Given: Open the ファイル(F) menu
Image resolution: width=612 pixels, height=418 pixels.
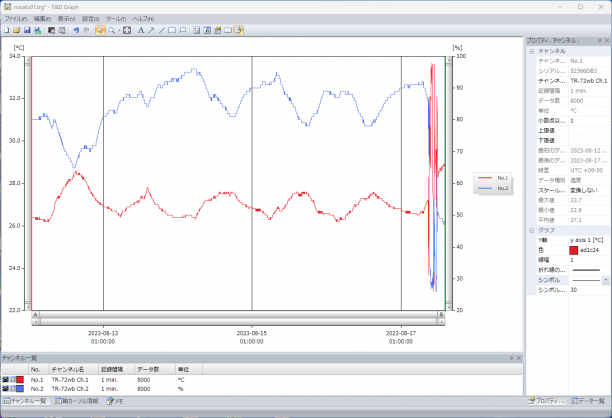Looking at the screenshot, I should coord(16,19).
